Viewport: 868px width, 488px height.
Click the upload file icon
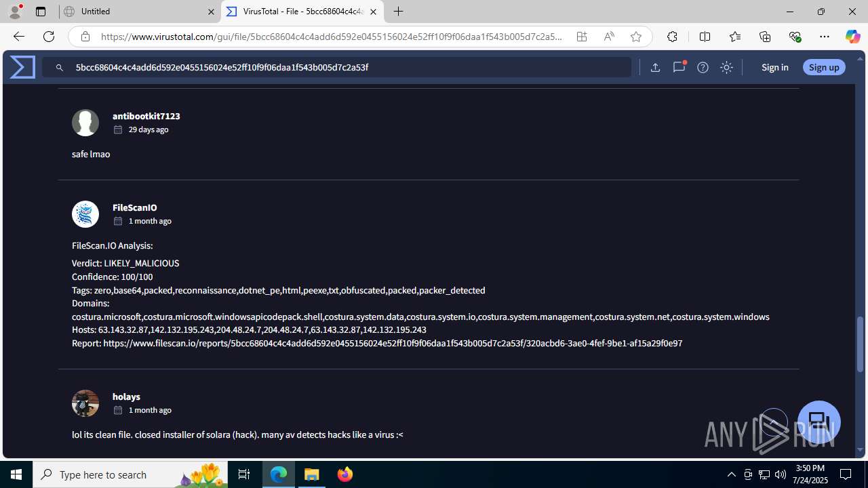655,67
